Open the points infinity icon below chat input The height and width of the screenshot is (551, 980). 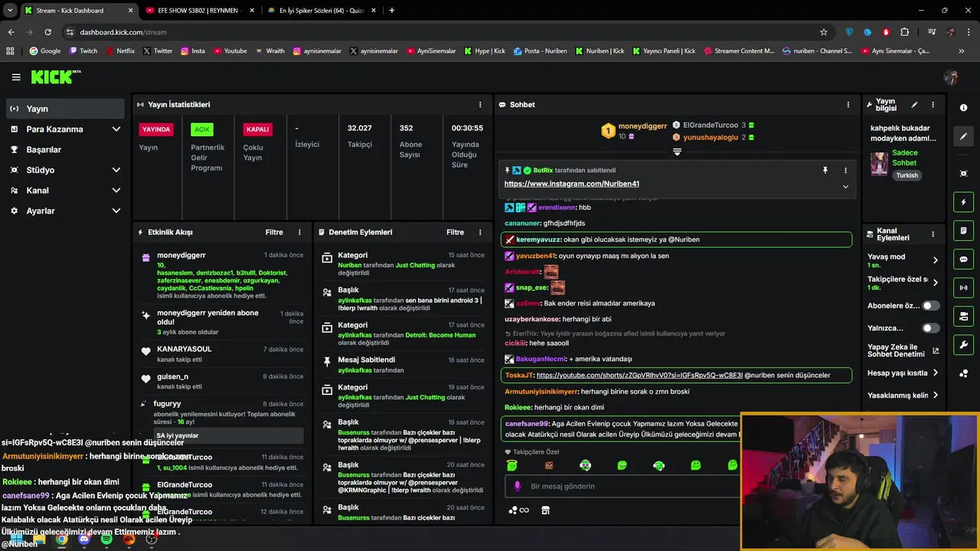[x=518, y=510]
